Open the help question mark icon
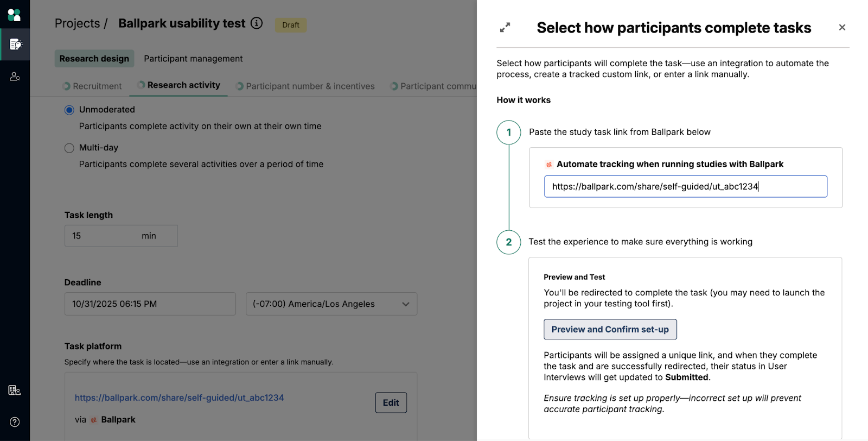 coord(15,422)
